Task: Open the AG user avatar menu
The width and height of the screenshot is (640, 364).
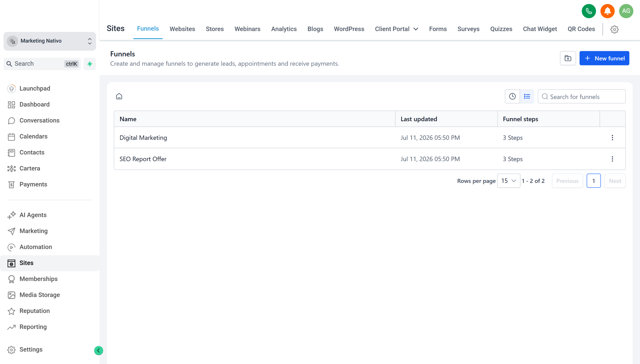Action: click(626, 11)
